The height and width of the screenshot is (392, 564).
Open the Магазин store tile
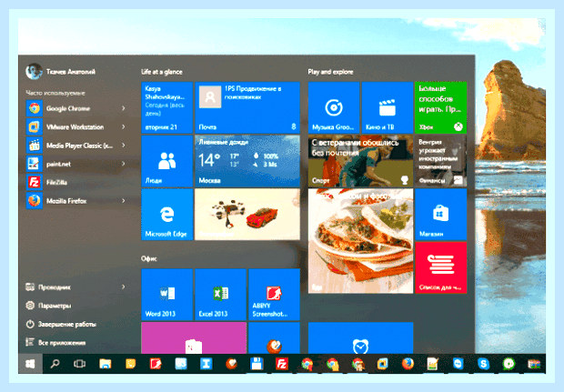pos(440,215)
